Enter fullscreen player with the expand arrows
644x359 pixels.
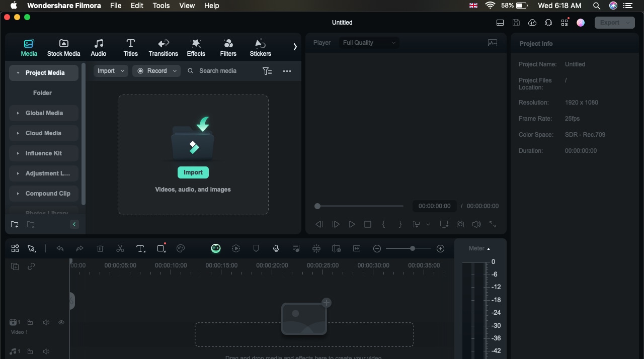pyautogui.click(x=493, y=224)
